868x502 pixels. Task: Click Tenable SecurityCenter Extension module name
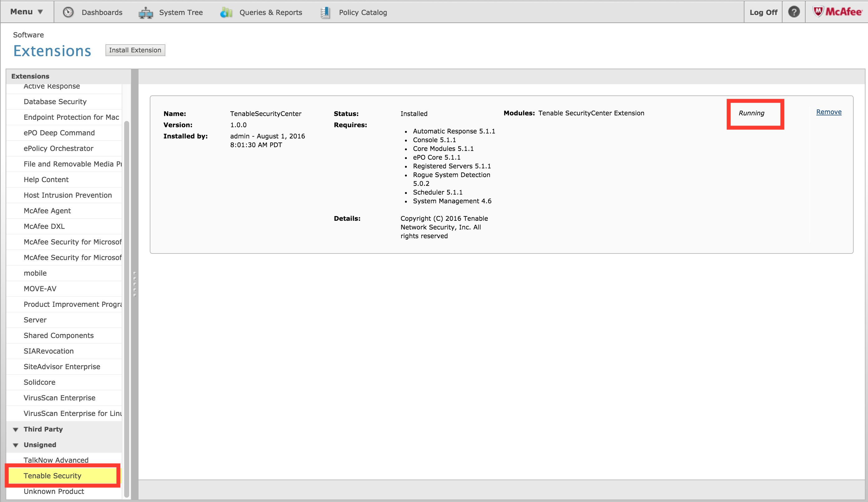point(591,113)
